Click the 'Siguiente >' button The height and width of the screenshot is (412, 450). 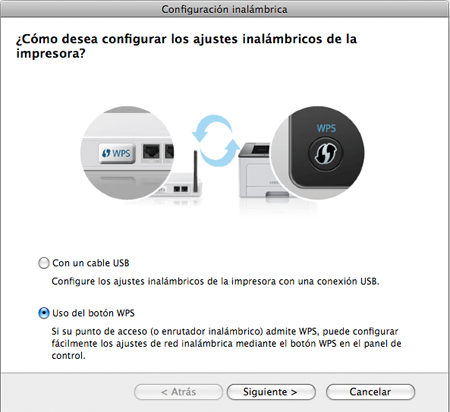coord(271,392)
